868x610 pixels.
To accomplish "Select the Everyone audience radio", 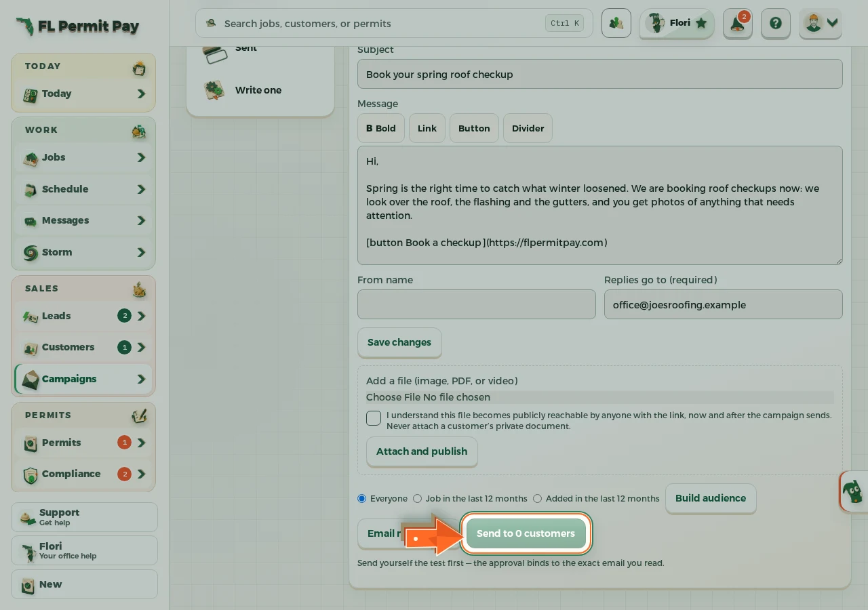I will pos(361,499).
